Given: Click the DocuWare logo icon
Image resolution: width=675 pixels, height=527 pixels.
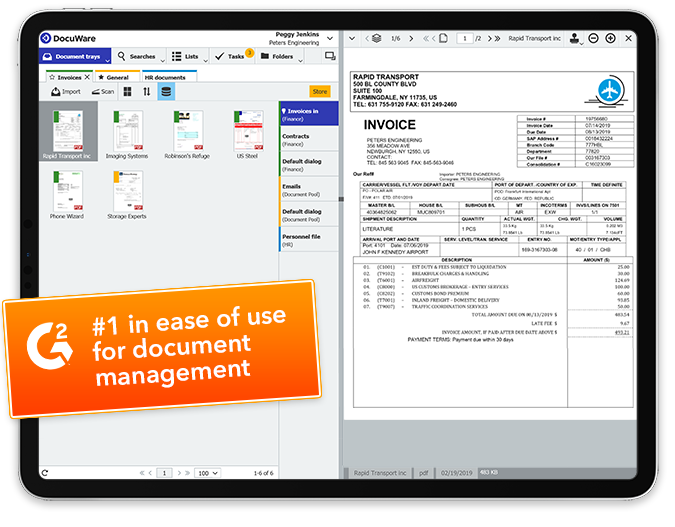Looking at the screenshot, I should click(46, 38).
